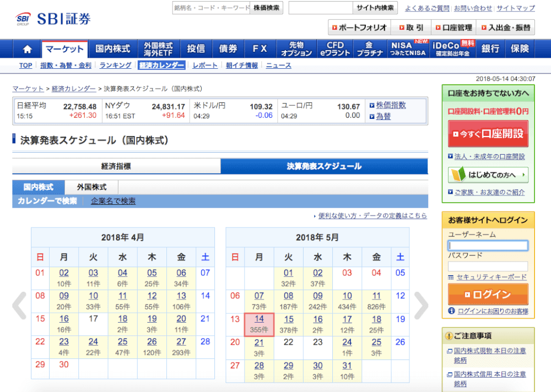Go to the TOP submenu link
This screenshot has height=392, width=551.
26,66
